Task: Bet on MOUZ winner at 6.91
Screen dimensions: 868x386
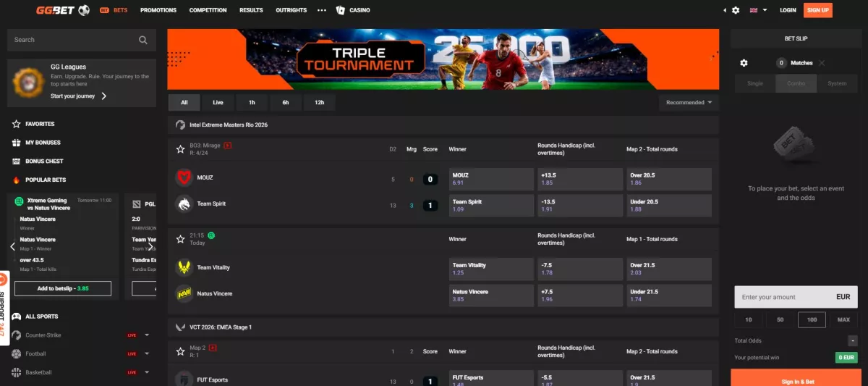Action: [x=491, y=179]
